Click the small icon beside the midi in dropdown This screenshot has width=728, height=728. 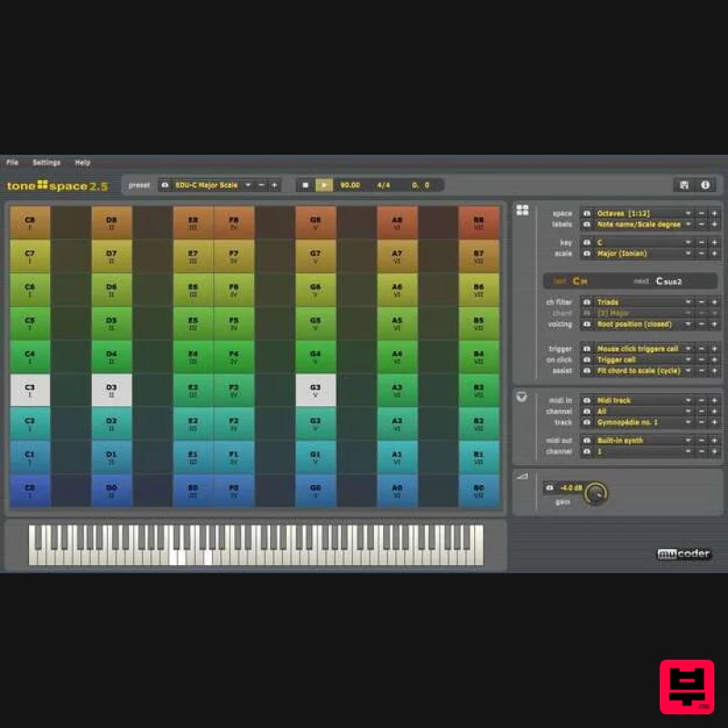(x=587, y=400)
